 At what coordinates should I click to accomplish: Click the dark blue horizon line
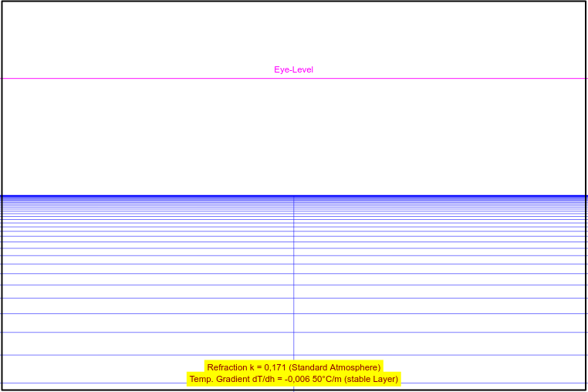154,195
